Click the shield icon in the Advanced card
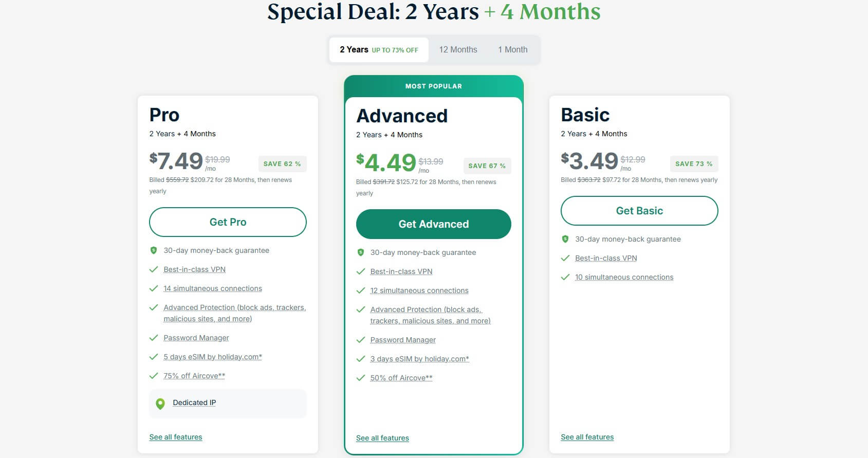This screenshot has height=458, width=868. 361,252
